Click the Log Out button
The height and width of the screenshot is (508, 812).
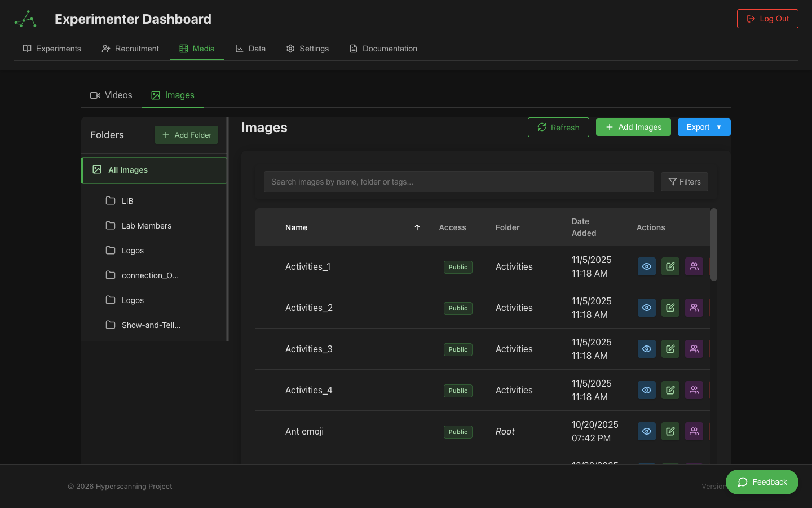point(767,18)
